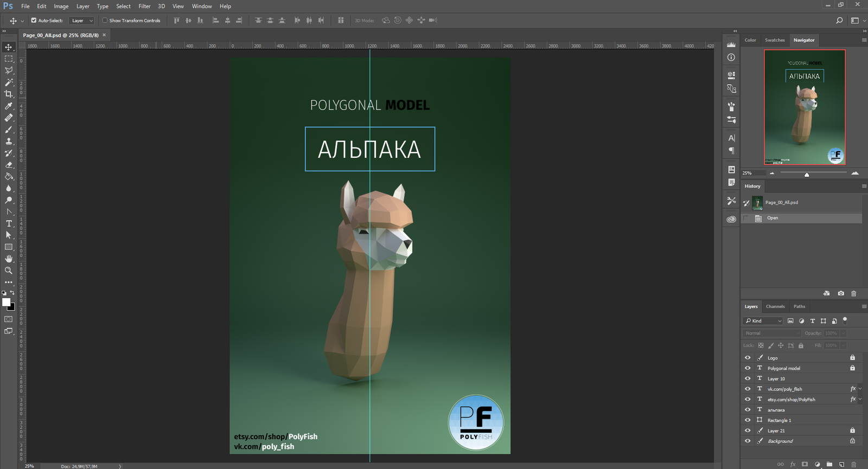Hide the Background layer
The image size is (868, 469).
[x=748, y=441]
